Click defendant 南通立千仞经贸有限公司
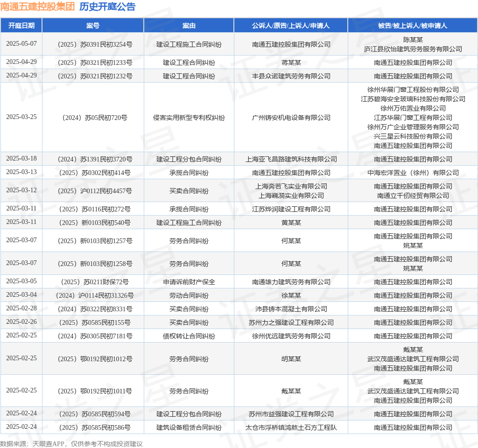 coord(413,196)
